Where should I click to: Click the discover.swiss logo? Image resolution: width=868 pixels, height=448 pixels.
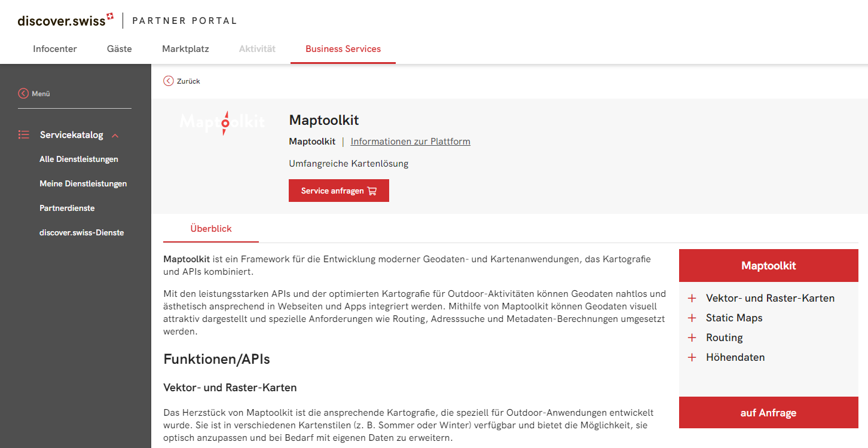tap(66, 20)
